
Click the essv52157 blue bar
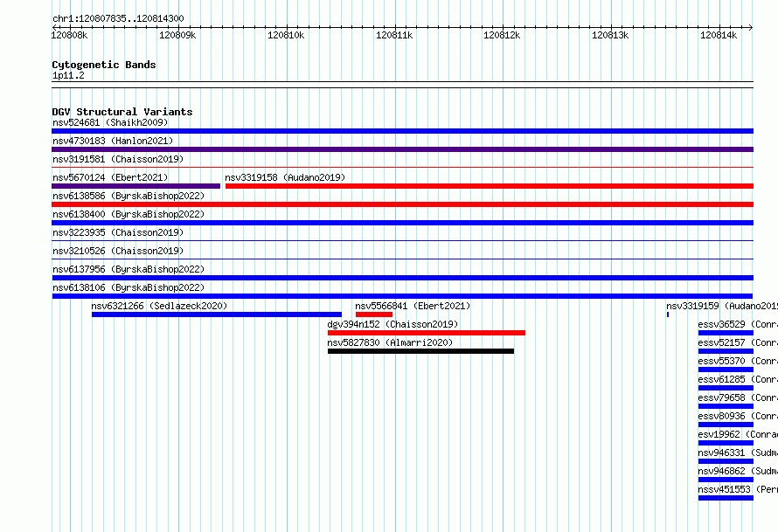click(726, 351)
